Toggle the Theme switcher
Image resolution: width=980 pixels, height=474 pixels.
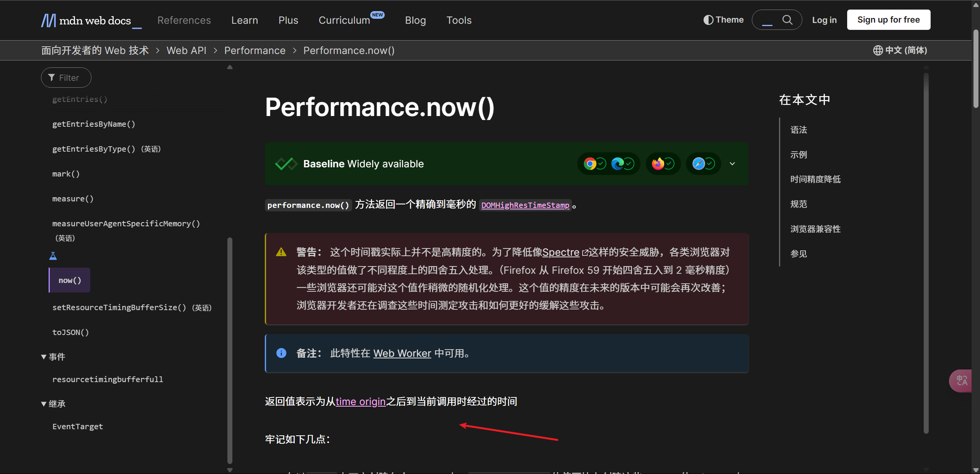pyautogui.click(x=724, y=20)
